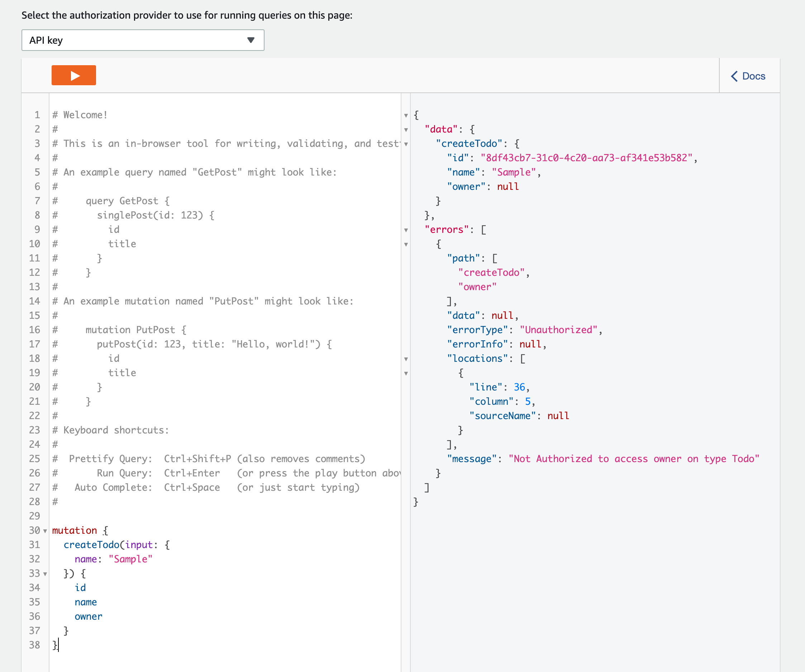Collapse the "locations" array in results

coord(406,359)
